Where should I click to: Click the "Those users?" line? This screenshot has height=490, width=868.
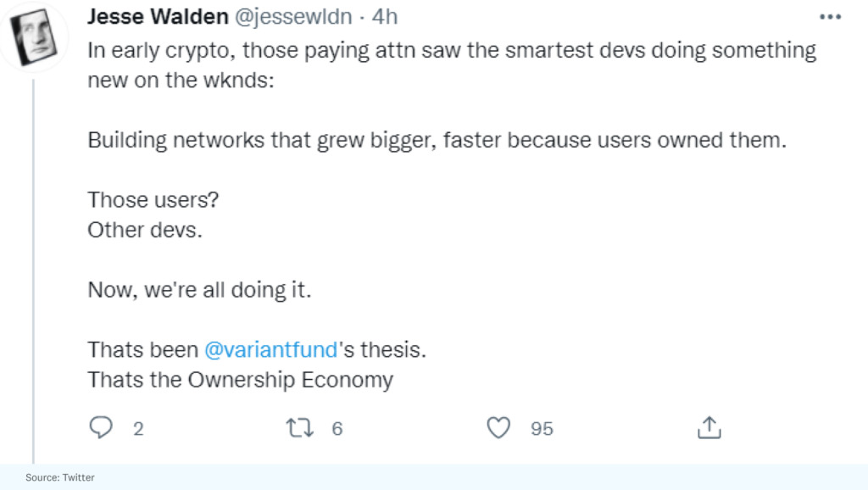tap(153, 200)
